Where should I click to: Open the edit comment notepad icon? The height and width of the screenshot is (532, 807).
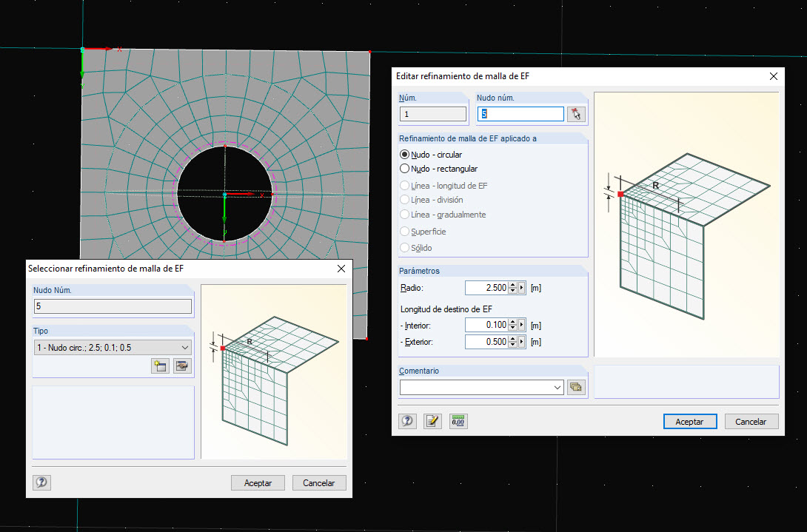tap(432, 421)
